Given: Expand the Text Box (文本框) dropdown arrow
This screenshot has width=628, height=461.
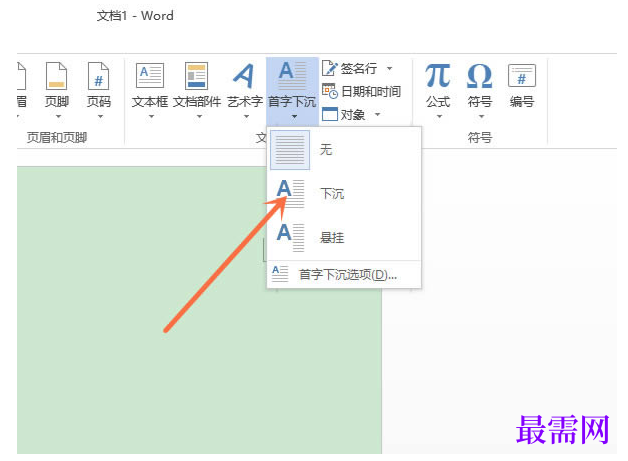Looking at the screenshot, I should click(151, 117).
